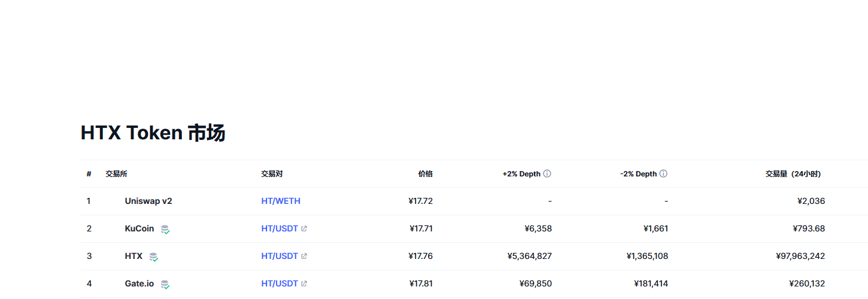
Task: Click external link icon in HTX row
Action: point(304,257)
